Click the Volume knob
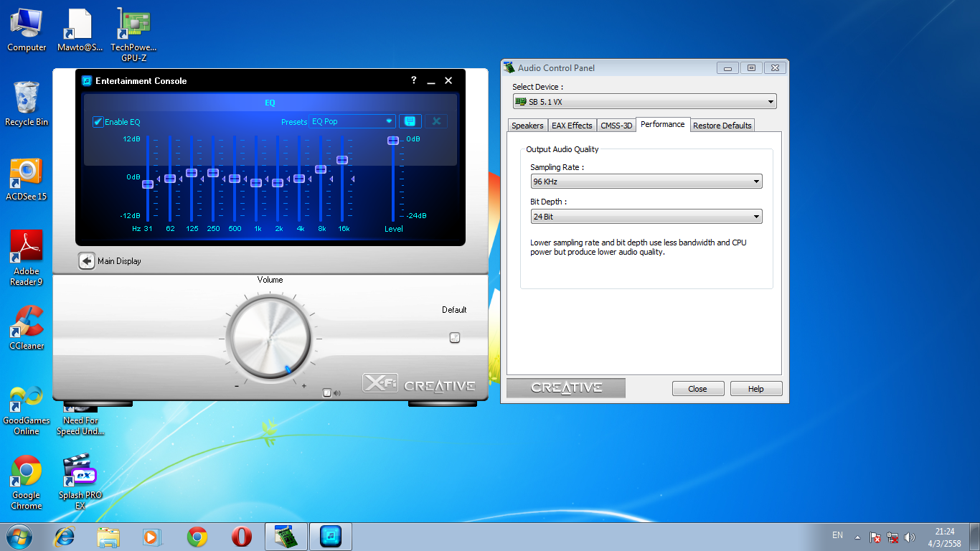 (270, 339)
